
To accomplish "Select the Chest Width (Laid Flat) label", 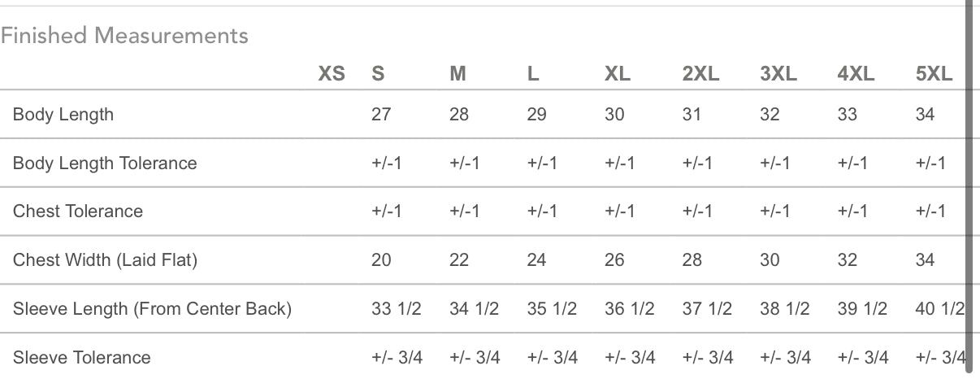I will [105, 260].
